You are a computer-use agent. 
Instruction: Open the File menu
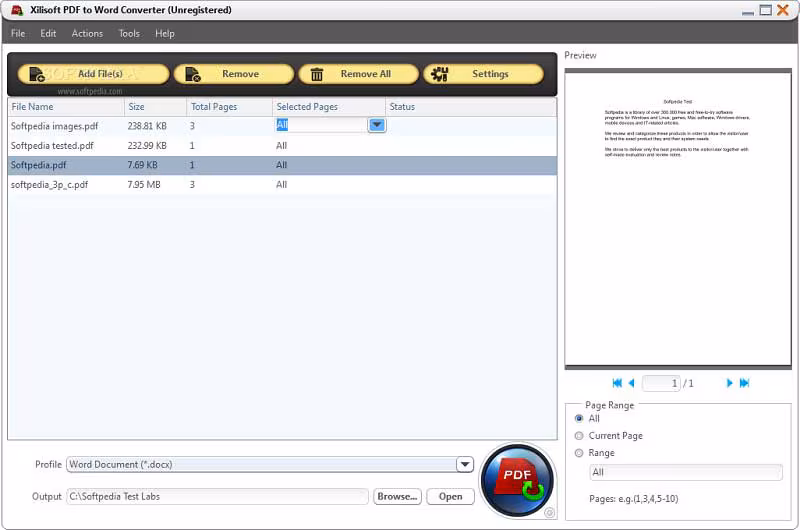click(x=18, y=34)
